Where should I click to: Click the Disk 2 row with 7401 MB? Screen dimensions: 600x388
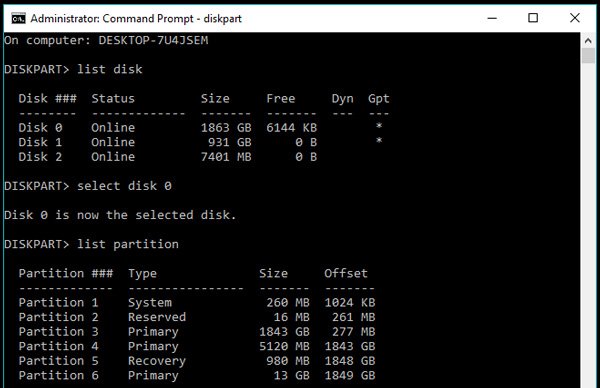168,157
